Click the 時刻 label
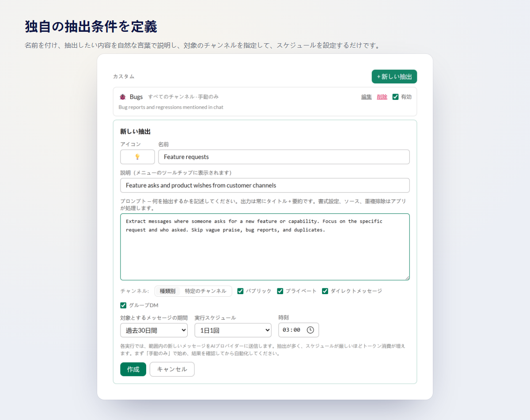The height and width of the screenshot is (420, 530). point(284,318)
